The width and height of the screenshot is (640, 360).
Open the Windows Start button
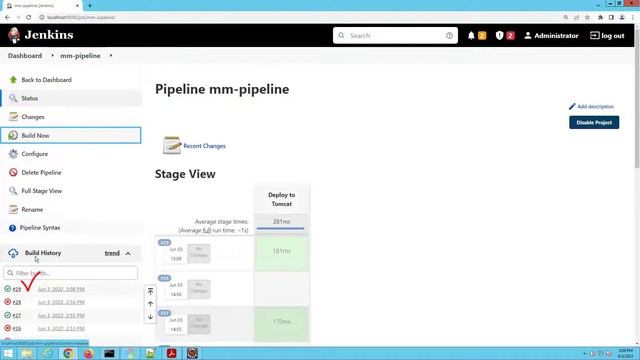(8, 353)
